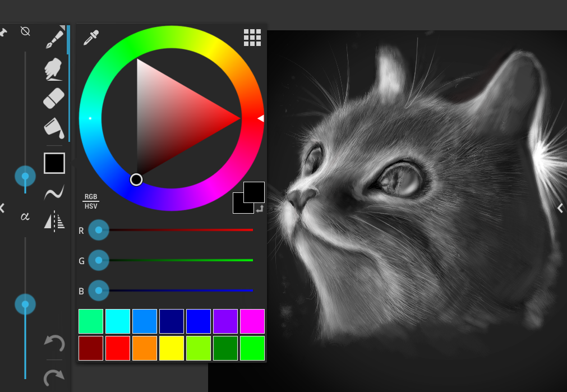The image size is (567, 392).
Task: Click the G green channel slider handle
Action: (99, 260)
